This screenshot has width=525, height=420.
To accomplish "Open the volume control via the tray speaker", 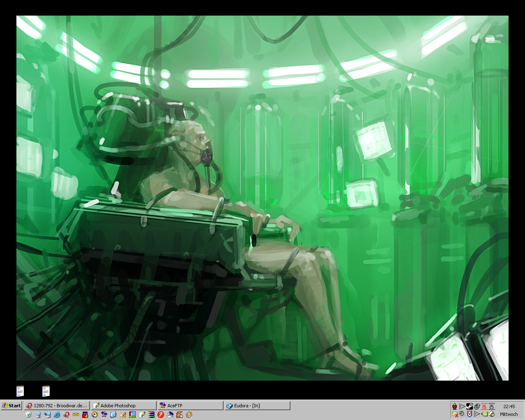I will click(x=462, y=414).
